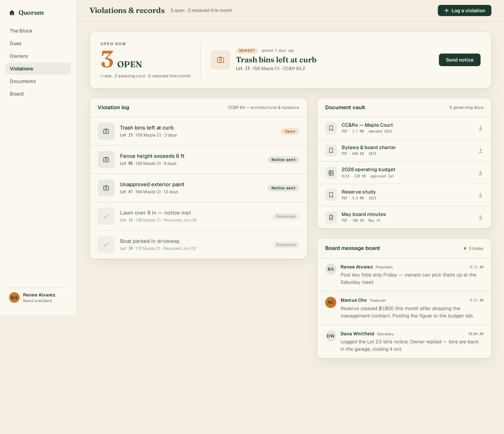Download the 2026 operating budget spreadsheet
The width and height of the screenshot is (504, 434).
pos(480,173)
